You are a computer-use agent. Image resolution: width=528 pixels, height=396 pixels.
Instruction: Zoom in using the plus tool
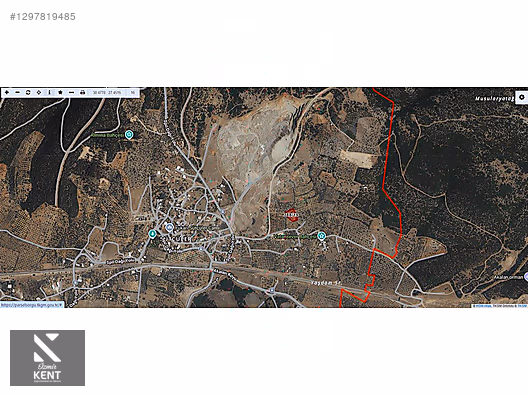[x=7, y=92]
